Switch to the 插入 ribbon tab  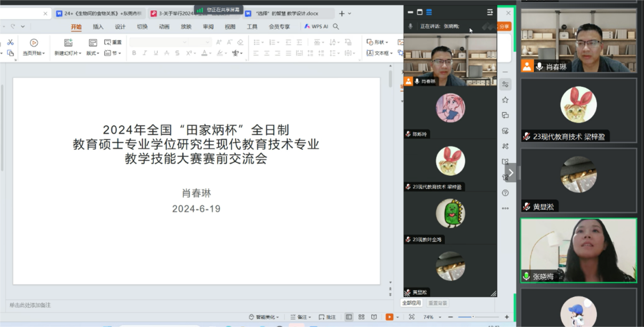pyautogui.click(x=98, y=27)
